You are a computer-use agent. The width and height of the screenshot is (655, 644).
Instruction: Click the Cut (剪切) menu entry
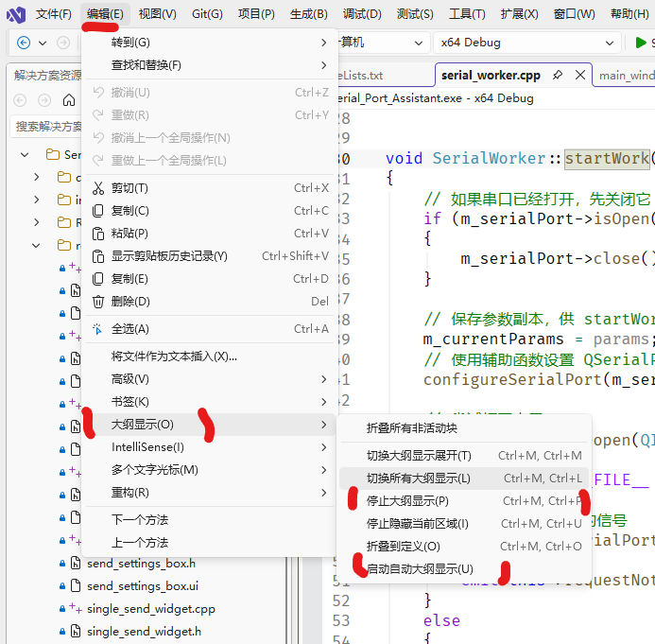210,188
